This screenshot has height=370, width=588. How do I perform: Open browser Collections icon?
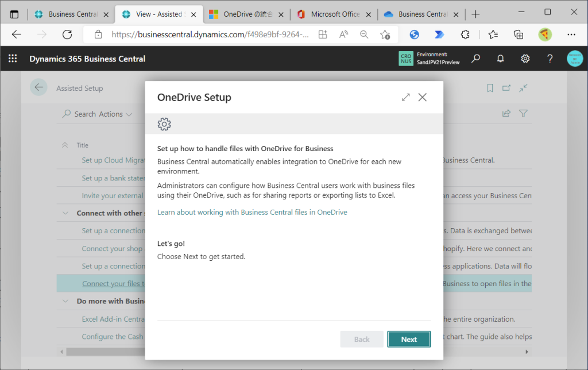coord(519,34)
